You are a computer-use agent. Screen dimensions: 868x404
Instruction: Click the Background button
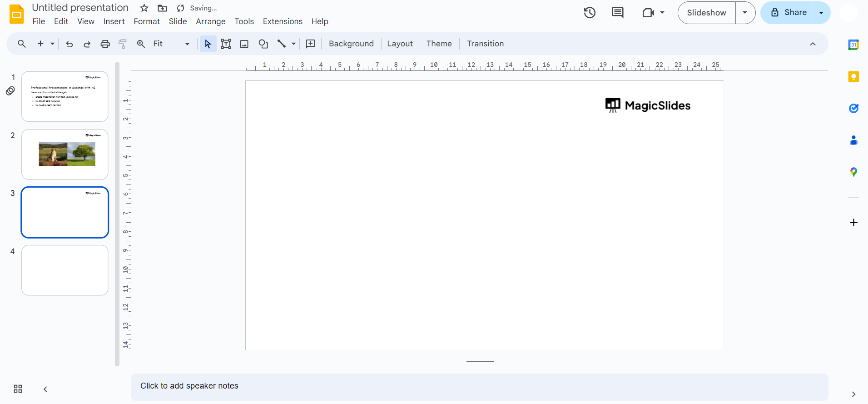click(x=351, y=44)
